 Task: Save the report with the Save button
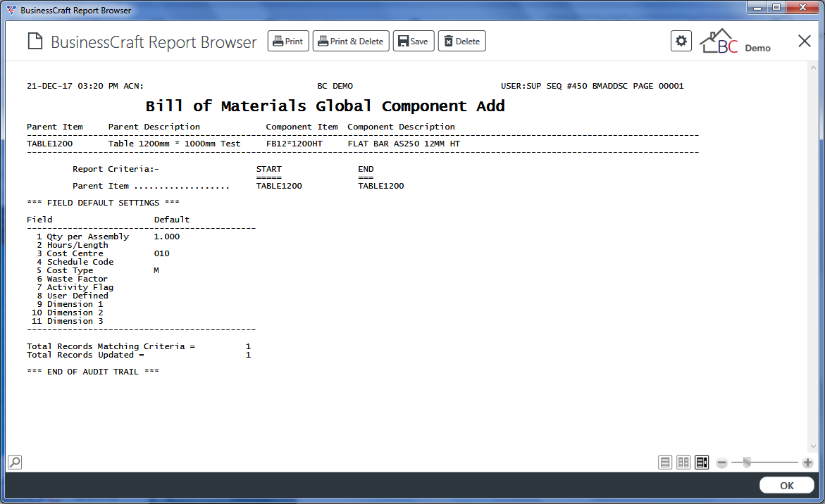coord(414,41)
